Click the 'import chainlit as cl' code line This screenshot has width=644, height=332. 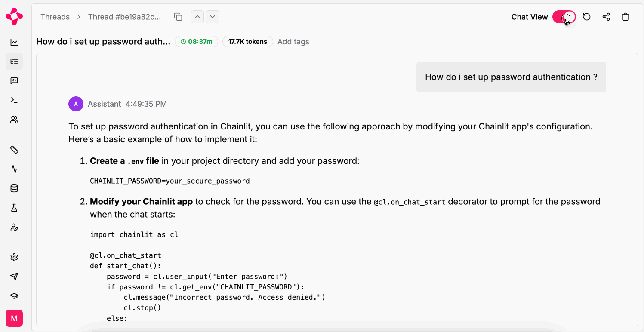pyautogui.click(x=134, y=235)
